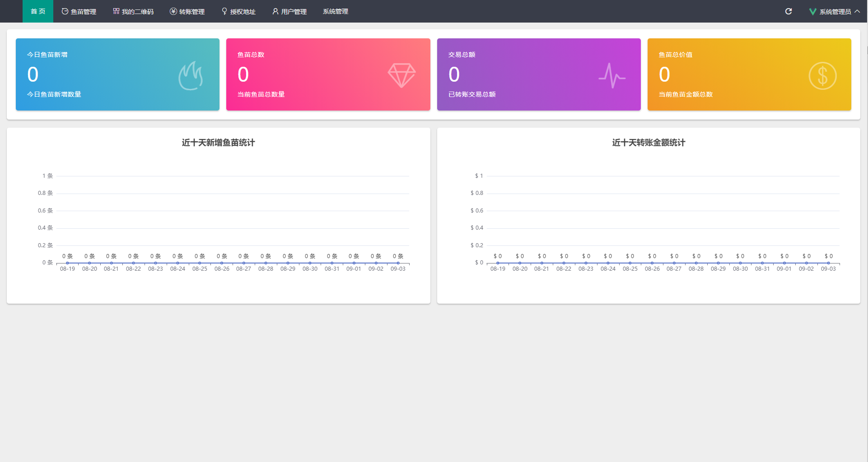Image resolution: width=868 pixels, height=462 pixels.
Task: Click the dollar coin icon on orange card
Action: [822, 76]
